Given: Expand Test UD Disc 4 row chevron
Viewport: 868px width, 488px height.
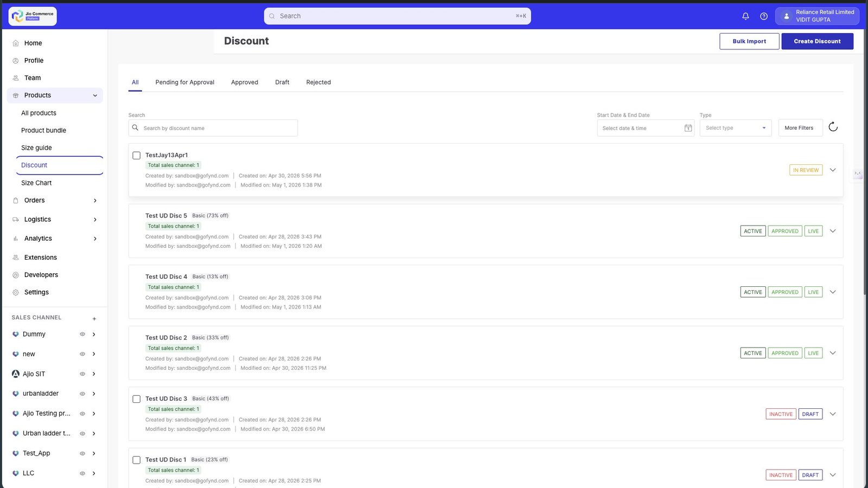Looking at the screenshot, I should pos(833,292).
